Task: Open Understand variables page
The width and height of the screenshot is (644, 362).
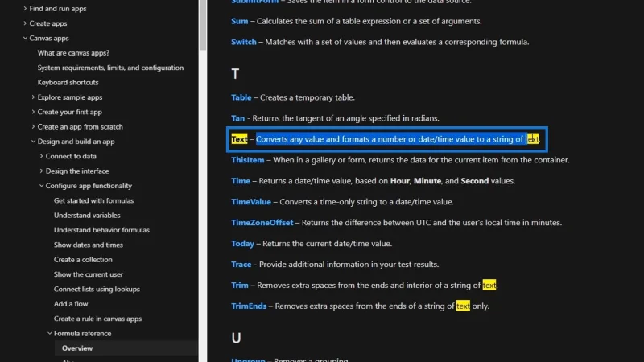Action: [87, 215]
